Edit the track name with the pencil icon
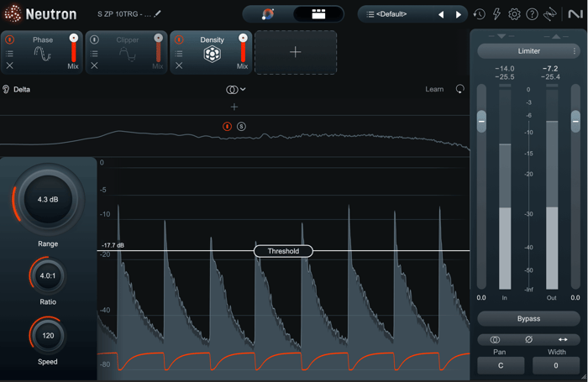This screenshot has width=588, height=382. pos(158,14)
